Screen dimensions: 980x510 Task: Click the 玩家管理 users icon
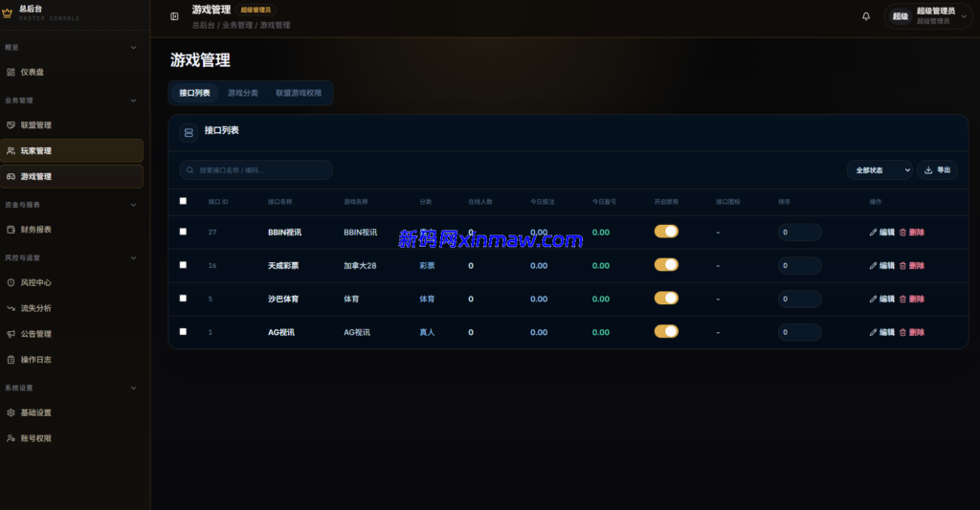11,150
